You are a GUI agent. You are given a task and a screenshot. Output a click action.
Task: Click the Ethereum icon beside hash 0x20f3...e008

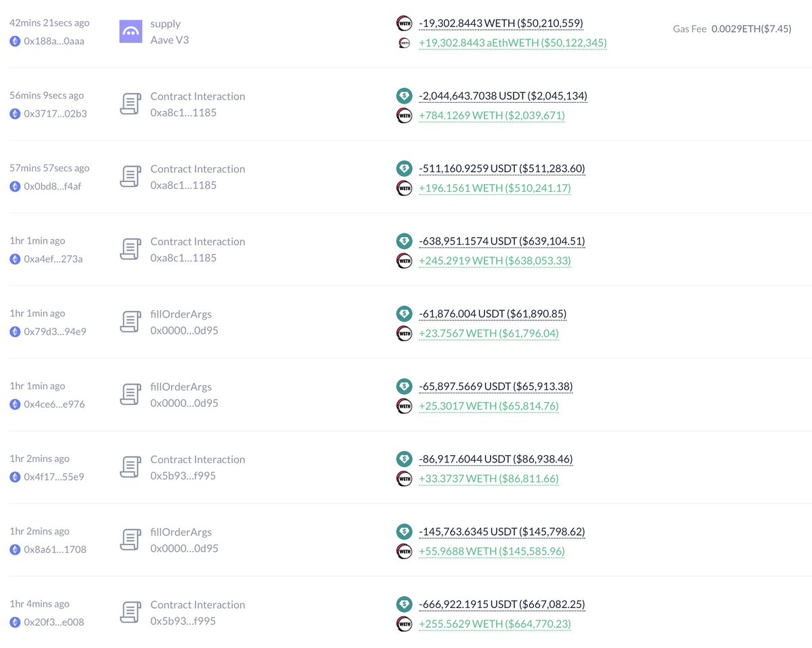15,622
